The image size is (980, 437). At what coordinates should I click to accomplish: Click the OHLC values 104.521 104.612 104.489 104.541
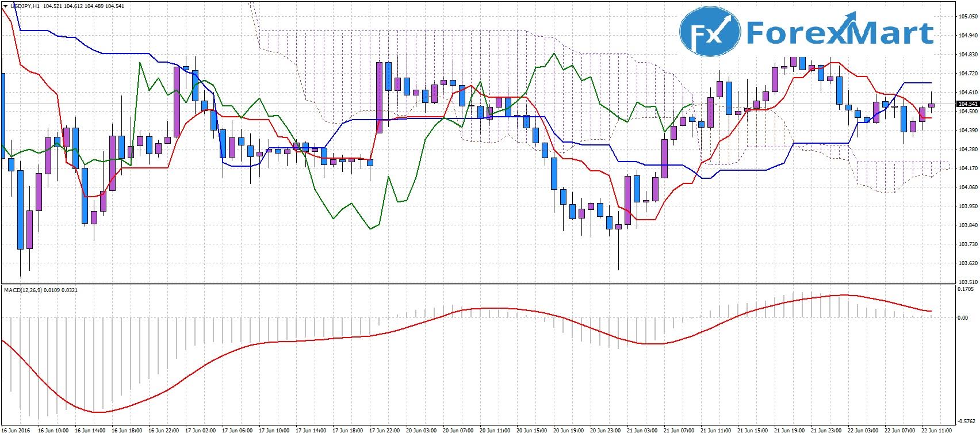(83, 6)
